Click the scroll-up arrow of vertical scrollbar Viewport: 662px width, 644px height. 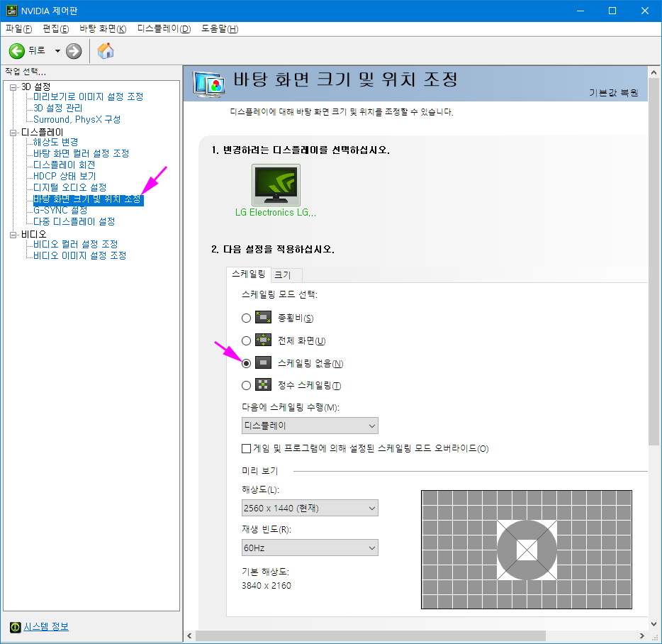coord(653,72)
